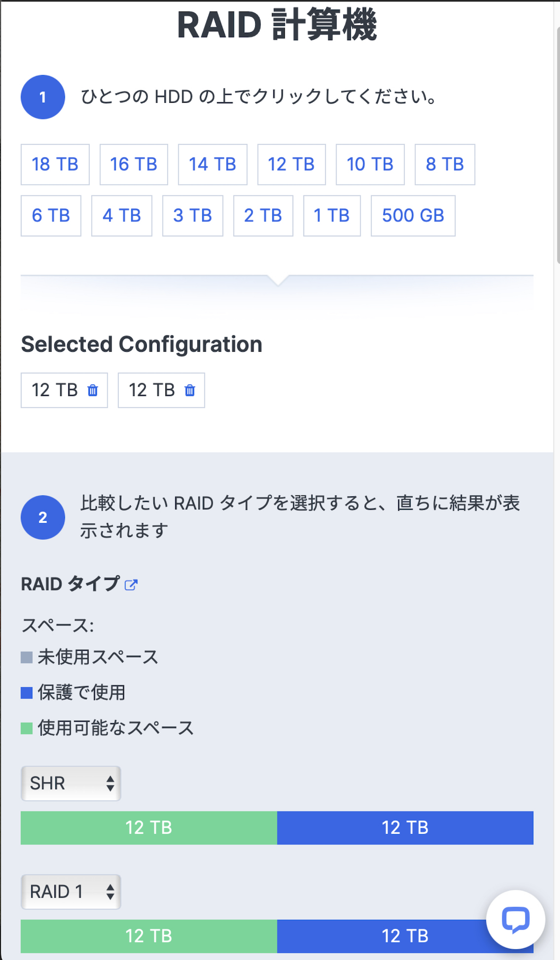Add a 6 TB drive
Screen dimensions: 560x960
[51, 216]
